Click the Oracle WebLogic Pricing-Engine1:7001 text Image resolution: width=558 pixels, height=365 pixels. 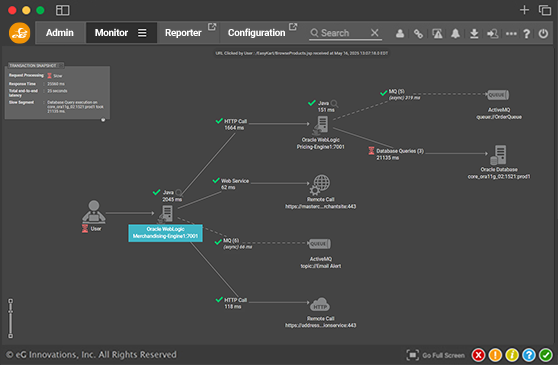tap(321, 143)
